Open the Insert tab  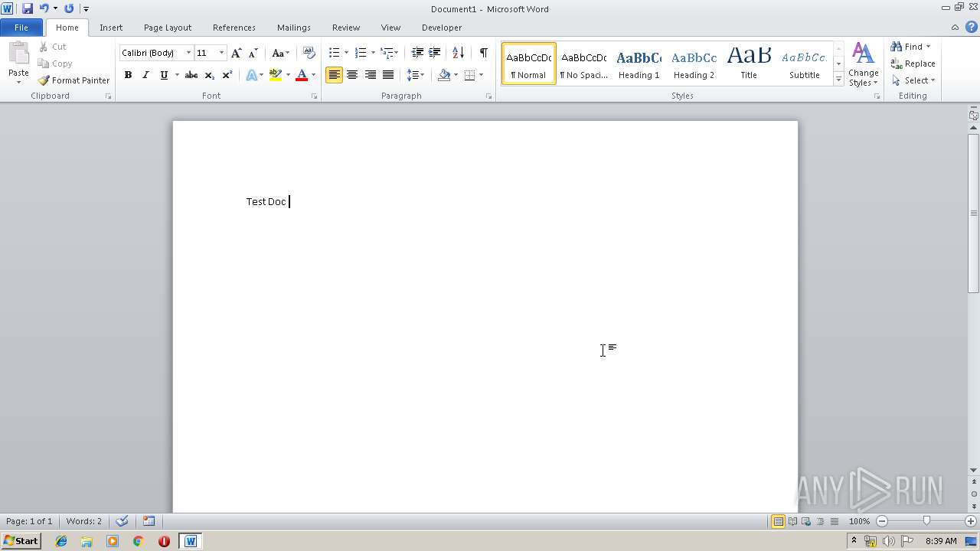coord(111,28)
